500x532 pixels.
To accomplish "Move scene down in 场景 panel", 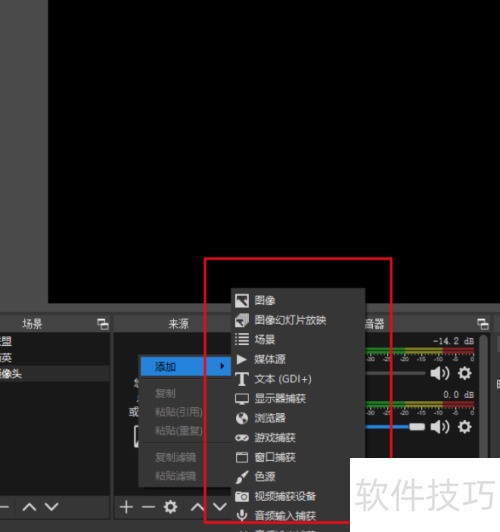I will 52,507.
